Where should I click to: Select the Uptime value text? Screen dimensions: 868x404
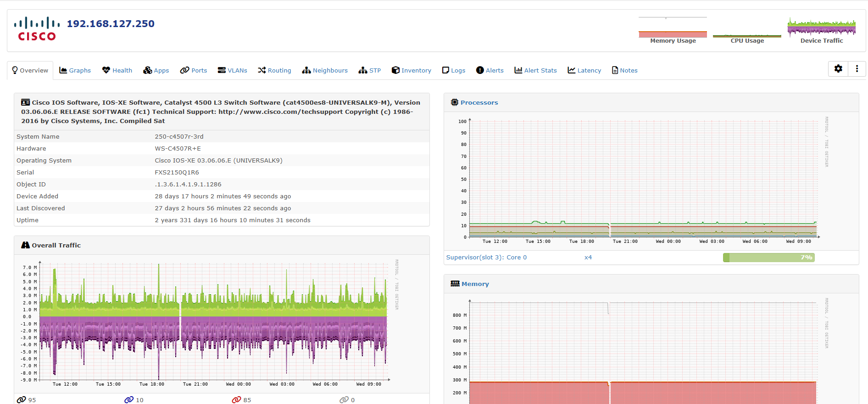233,220
